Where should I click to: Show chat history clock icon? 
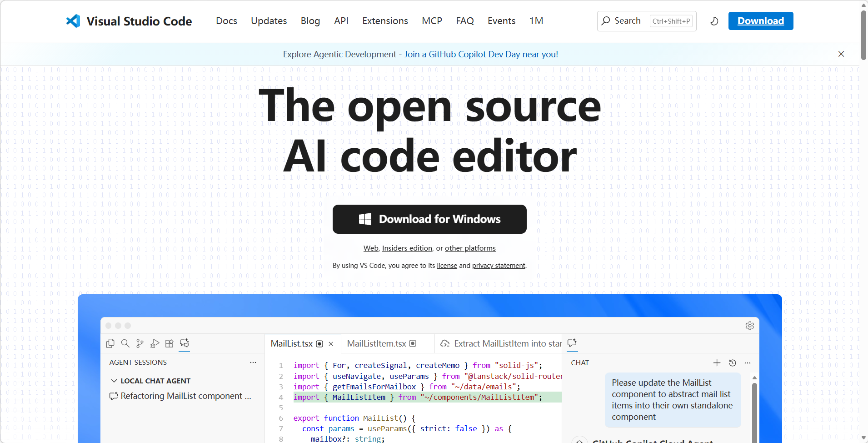pyautogui.click(x=732, y=363)
